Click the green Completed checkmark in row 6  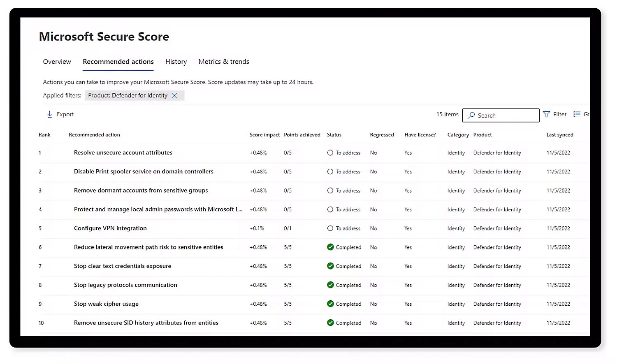tap(330, 247)
